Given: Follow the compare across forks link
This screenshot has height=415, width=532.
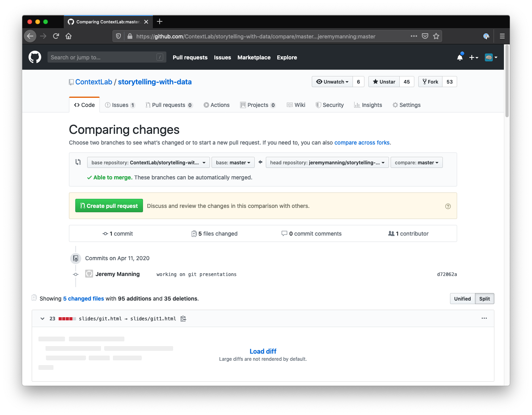Looking at the screenshot, I should click(362, 143).
